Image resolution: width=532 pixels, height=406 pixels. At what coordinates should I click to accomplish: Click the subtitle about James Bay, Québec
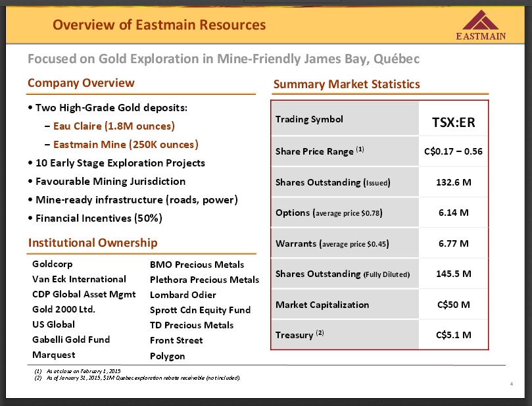click(x=224, y=59)
